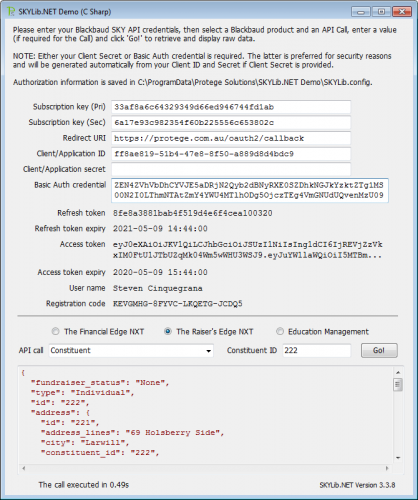
Task: Close the SKYLib.NET Demo window
Action: click(402, 12)
